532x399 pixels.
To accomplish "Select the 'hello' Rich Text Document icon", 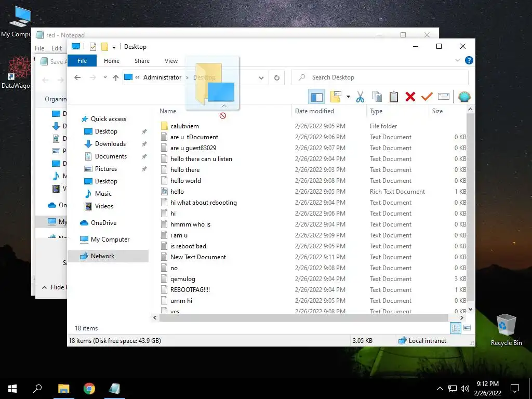I will tap(164, 192).
